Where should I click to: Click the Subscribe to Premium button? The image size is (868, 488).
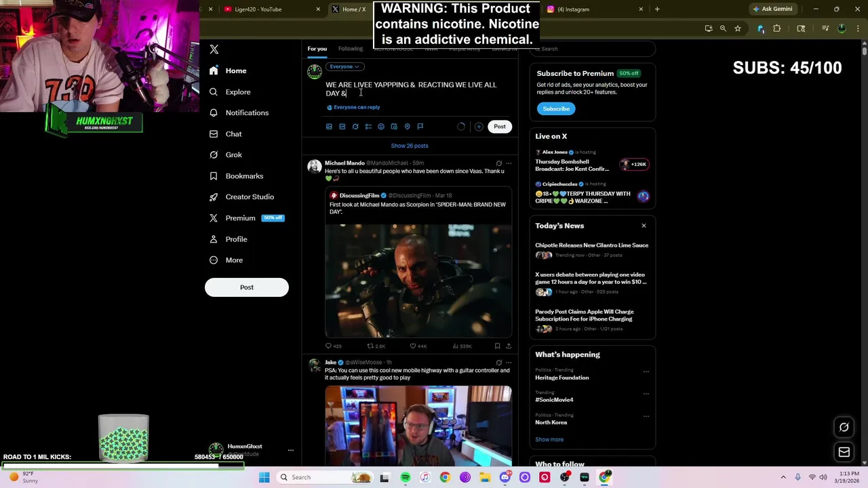556,108
